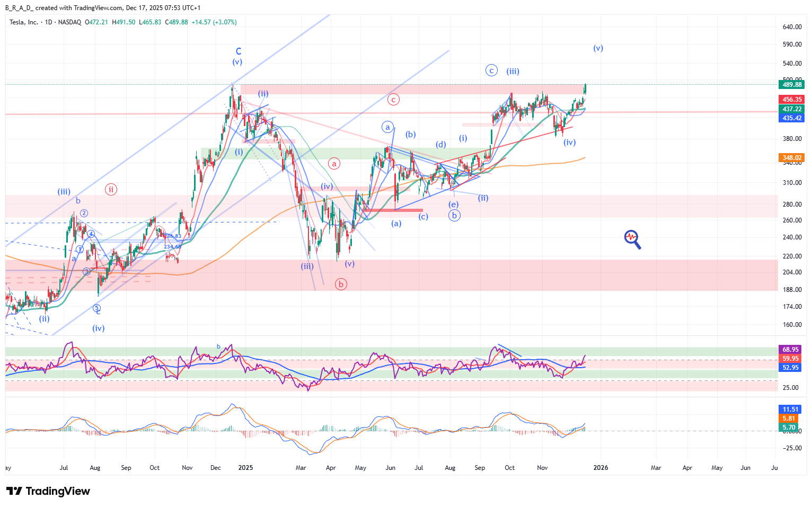Click the blue circled 'a' wave marker

(x=388, y=127)
